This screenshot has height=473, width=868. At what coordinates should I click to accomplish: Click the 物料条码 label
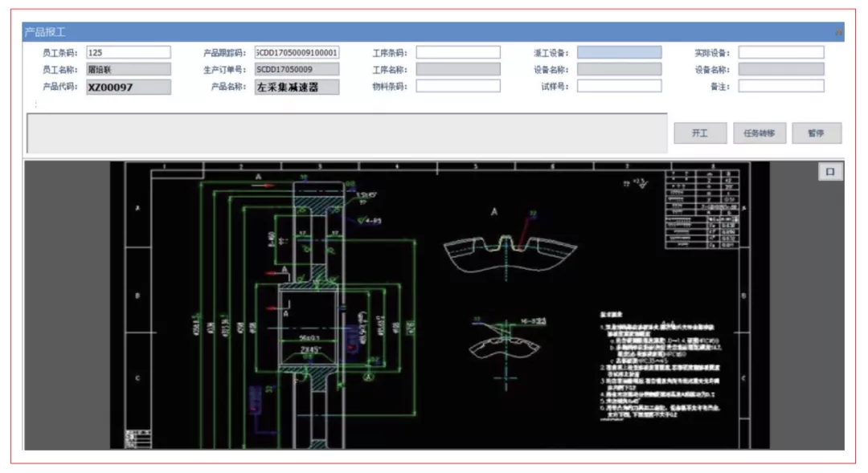point(390,86)
